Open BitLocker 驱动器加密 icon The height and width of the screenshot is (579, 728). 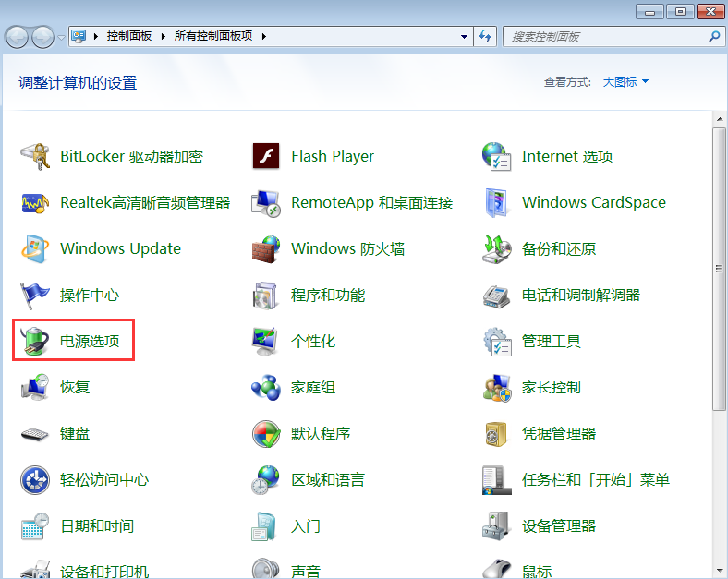point(35,156)
